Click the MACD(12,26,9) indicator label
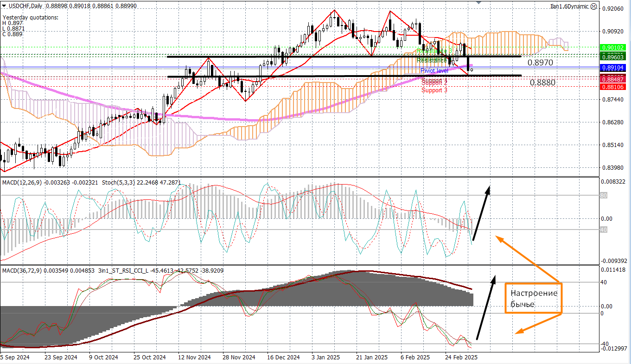631x364 pixels. (x=21, y=183)
